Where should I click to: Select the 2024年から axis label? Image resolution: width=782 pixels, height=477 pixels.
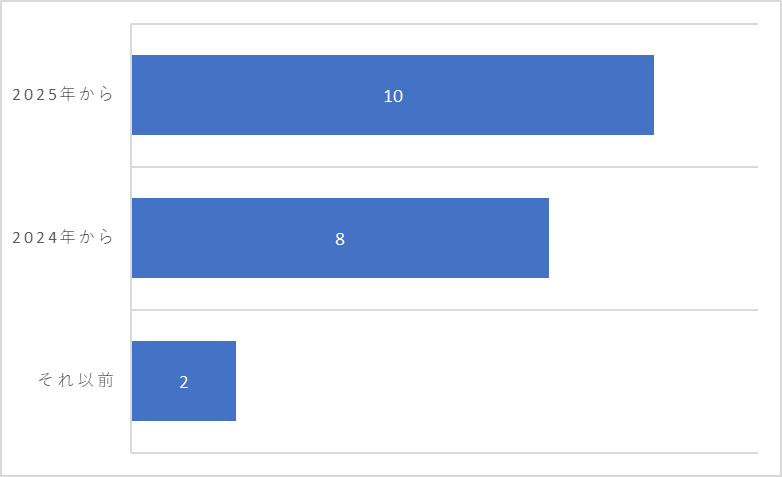tap(63, 237)
